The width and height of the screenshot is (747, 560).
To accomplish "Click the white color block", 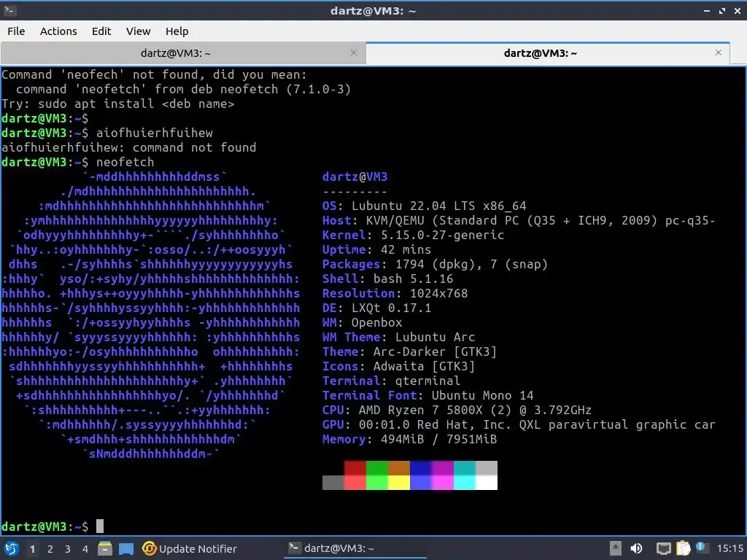I will (487, 483).
